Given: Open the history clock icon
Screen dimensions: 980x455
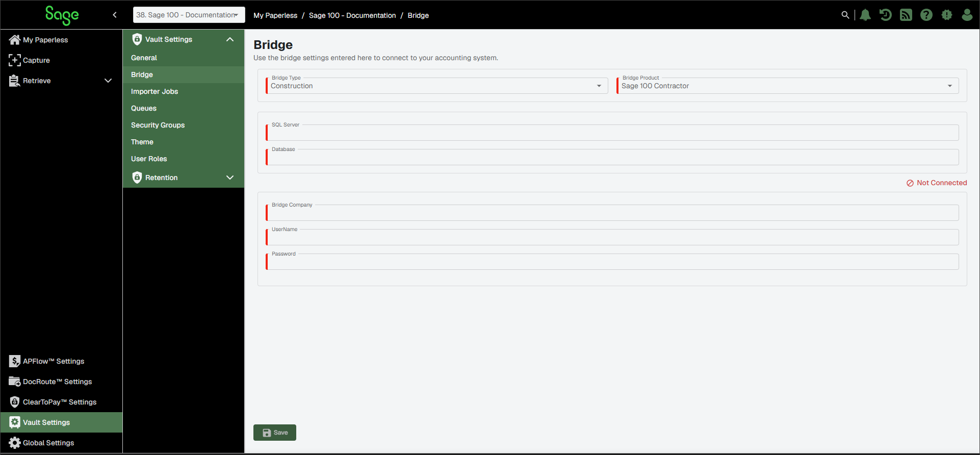Looking at the screenshot, I should [x=886, y=15].
